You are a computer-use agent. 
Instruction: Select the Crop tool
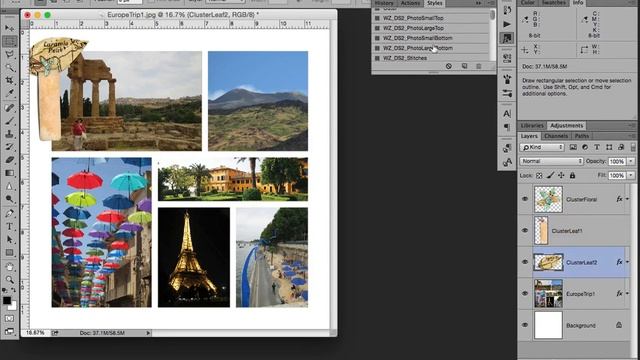tap(9, 80)
